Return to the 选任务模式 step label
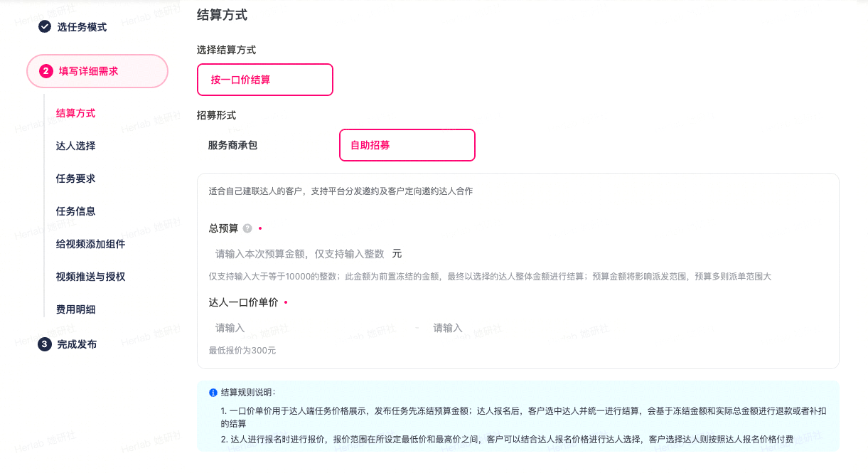This screenshot has height=473, width=868. coord(82,27)
